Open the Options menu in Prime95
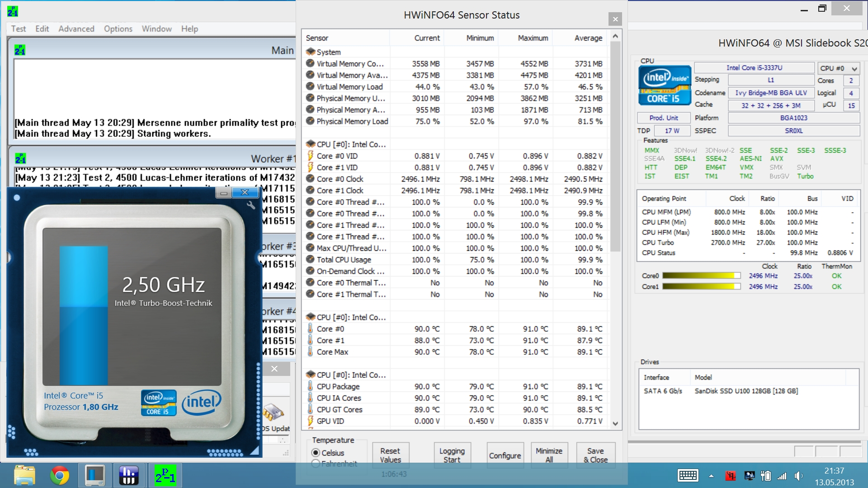 click(x=118, y=29)
